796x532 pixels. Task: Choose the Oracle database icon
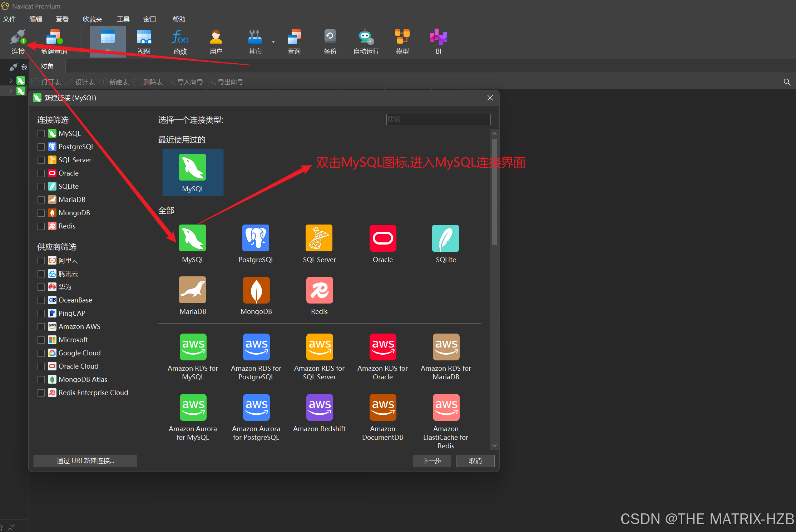click(x=382, y=238)
